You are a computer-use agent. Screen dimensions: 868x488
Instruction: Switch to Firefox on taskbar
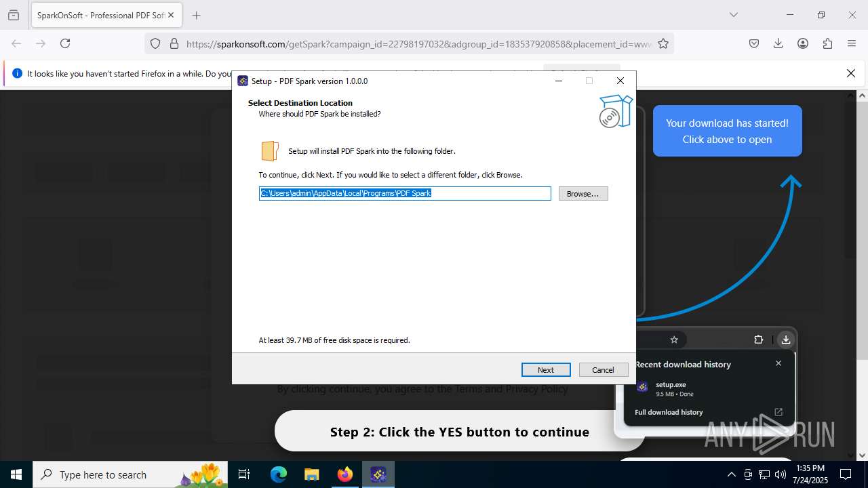pyautogui.click(x=345, y=474)
